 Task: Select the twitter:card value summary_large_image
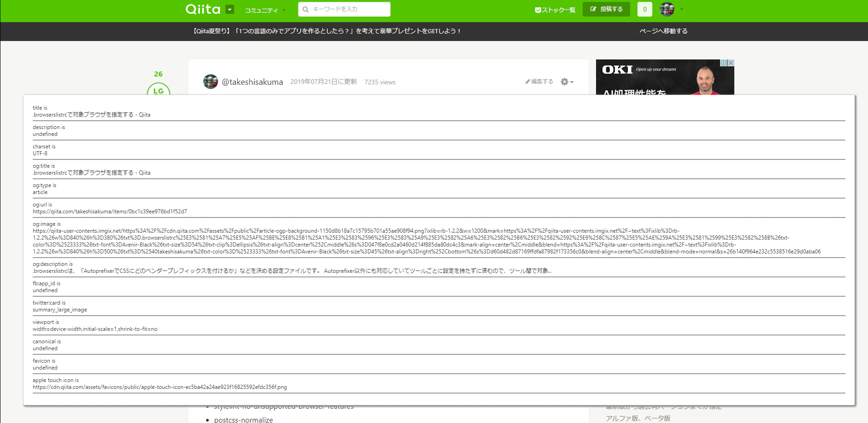[x=60, y=310]
